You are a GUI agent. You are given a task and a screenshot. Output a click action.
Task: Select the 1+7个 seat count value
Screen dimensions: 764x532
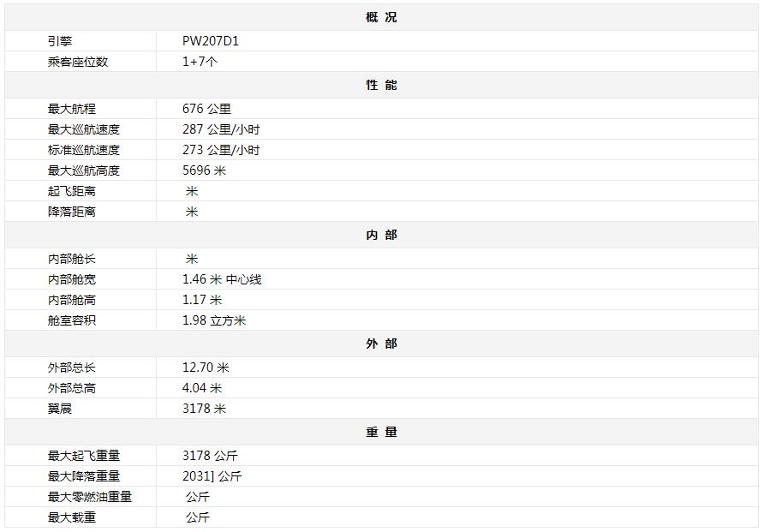(x=200, y=62)
